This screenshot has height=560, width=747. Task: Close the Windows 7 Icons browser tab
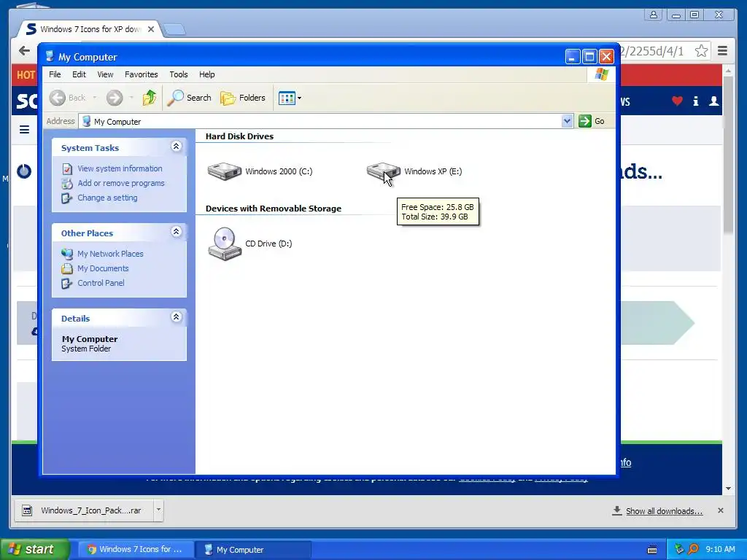click(x=151, y=29)
